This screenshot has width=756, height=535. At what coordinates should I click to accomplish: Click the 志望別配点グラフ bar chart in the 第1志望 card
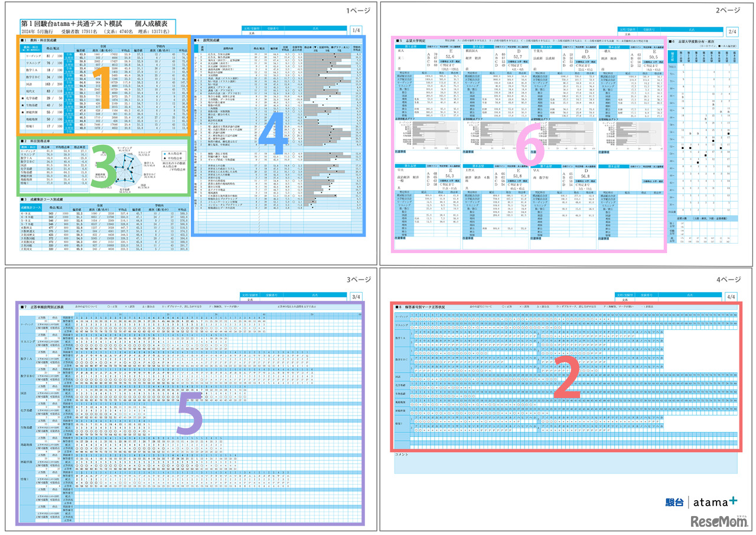428,136
